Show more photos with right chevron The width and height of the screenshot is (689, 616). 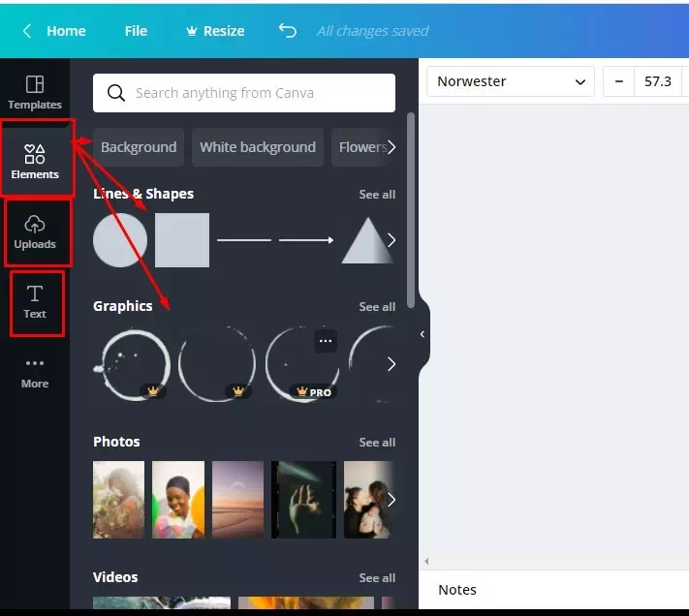pos(391,500)
